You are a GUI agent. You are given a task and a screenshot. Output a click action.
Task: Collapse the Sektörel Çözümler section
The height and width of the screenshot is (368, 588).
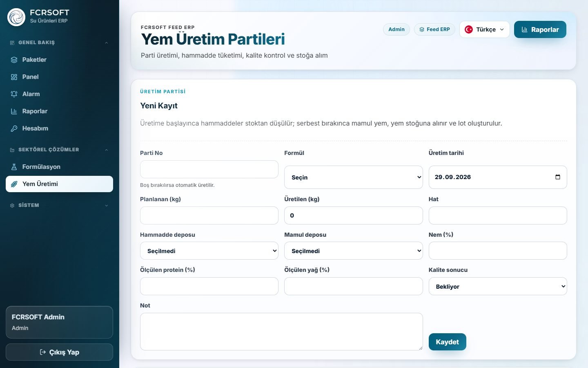click(106, 150)
